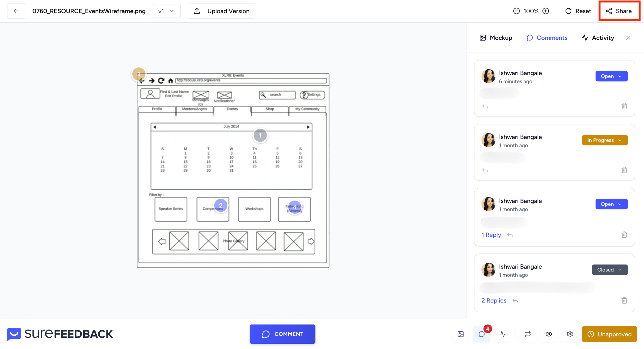Open the Closed status dropdown
This screenshot has width=644, height=349.
(x=610, y=270)
